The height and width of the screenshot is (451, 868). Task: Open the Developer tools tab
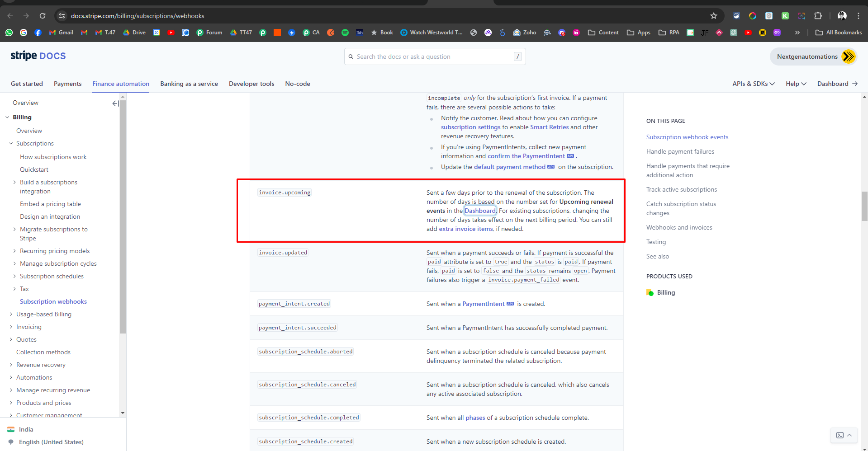[251, 84]
